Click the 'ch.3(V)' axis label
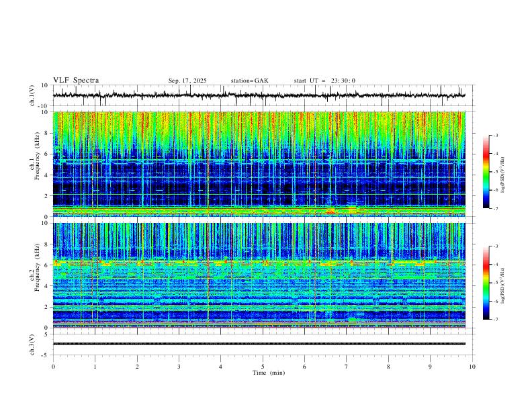Viewport: 532px width, 411px height. tap(32, 345)
